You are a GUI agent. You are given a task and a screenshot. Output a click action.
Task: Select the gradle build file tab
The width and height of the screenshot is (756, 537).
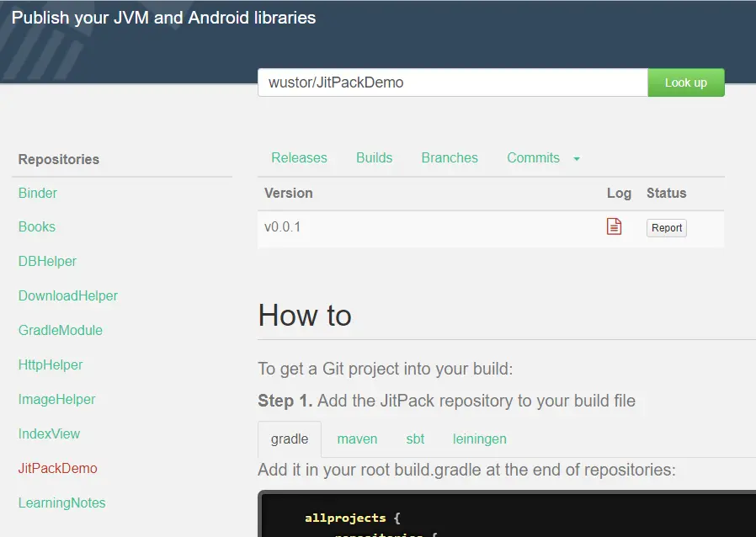(x=290, y=439)
